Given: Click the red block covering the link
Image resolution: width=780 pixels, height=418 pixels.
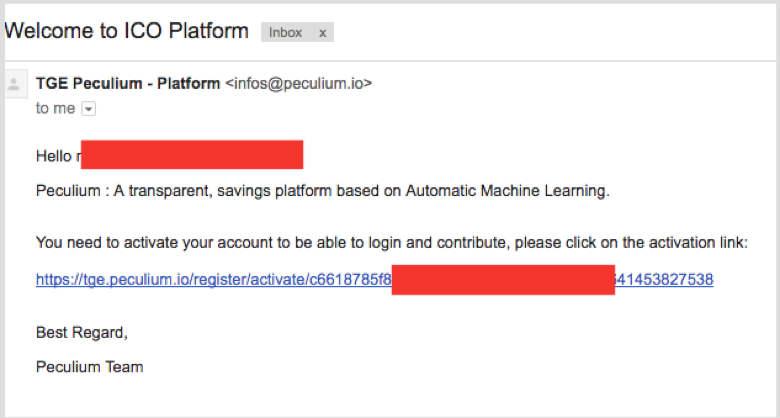Looking at the screenshot, I should click(503, 280).
